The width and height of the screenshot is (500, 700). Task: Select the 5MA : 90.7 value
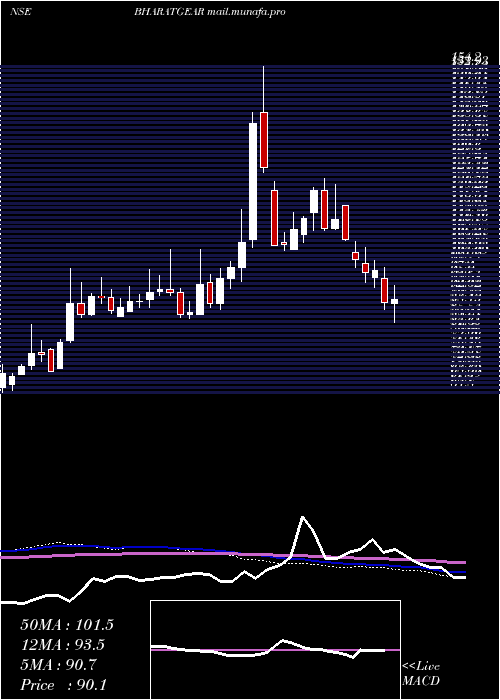[58, 665]
